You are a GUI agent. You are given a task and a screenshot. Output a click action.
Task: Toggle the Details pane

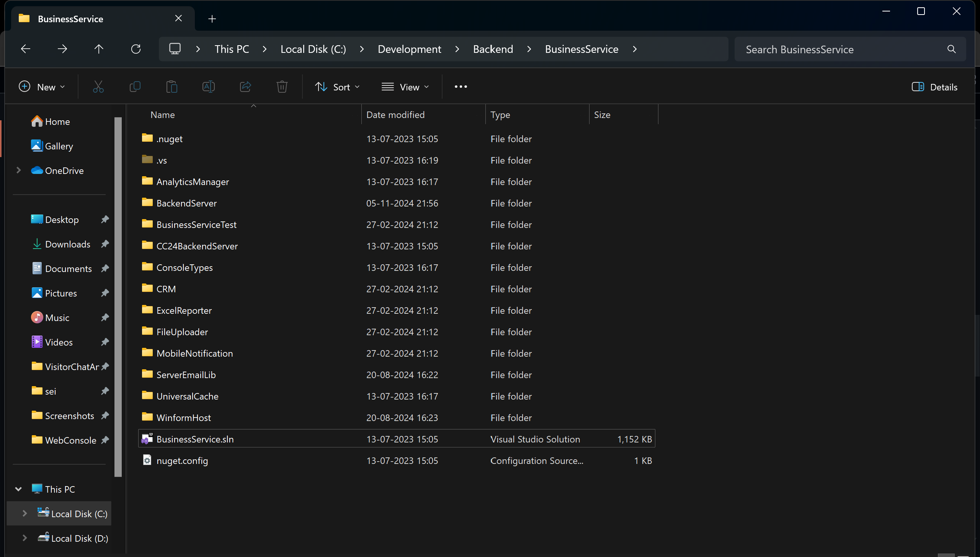click(934, 87)
